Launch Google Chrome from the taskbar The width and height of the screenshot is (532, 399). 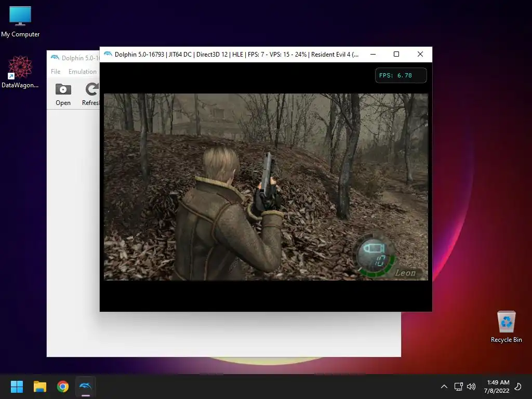click(x=63, y=387)
